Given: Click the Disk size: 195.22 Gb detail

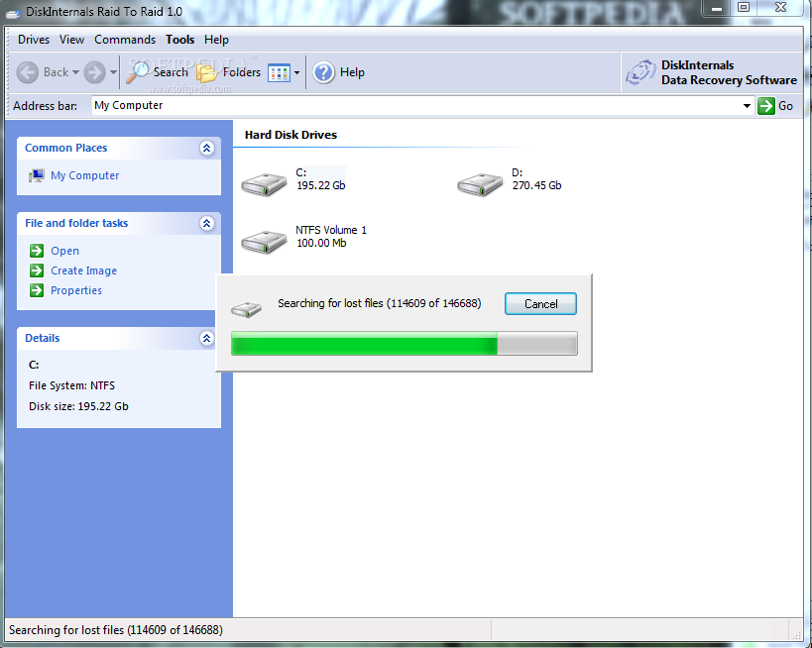Looking at the screenshot, I should 78,406.
